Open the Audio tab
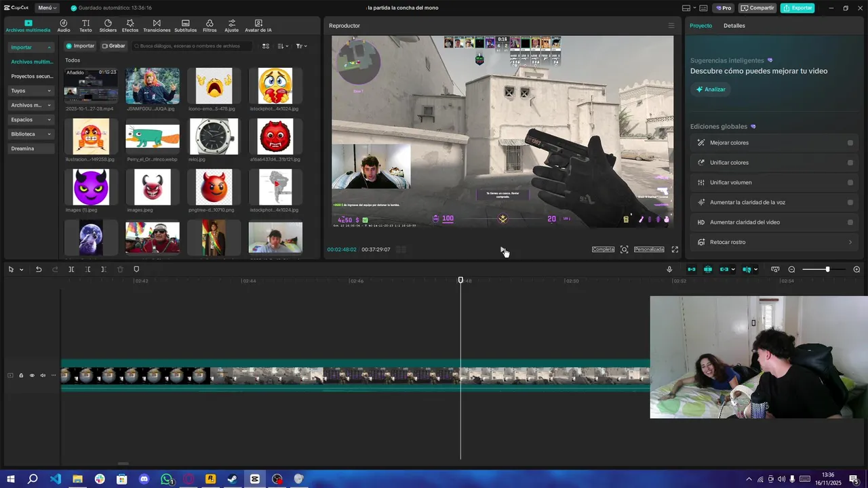Screen dimensions: 868x488 click(64, 26)
